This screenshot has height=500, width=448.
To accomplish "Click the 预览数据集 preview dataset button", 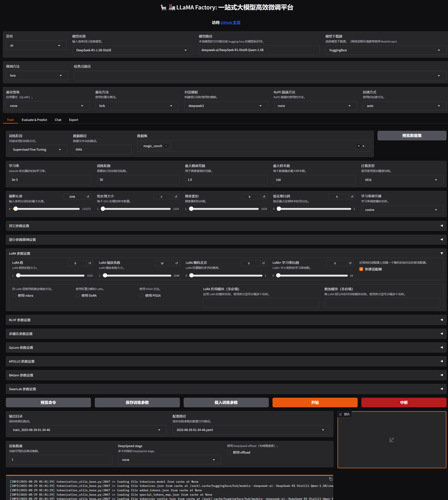I will 412,135.
